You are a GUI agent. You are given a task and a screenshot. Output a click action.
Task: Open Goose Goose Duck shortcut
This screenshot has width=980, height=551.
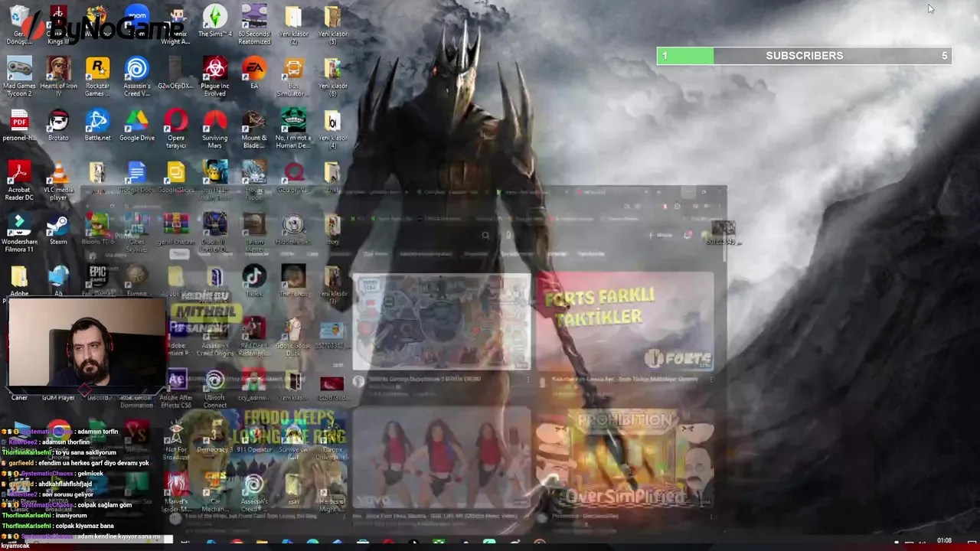click(x=293, y=337)
